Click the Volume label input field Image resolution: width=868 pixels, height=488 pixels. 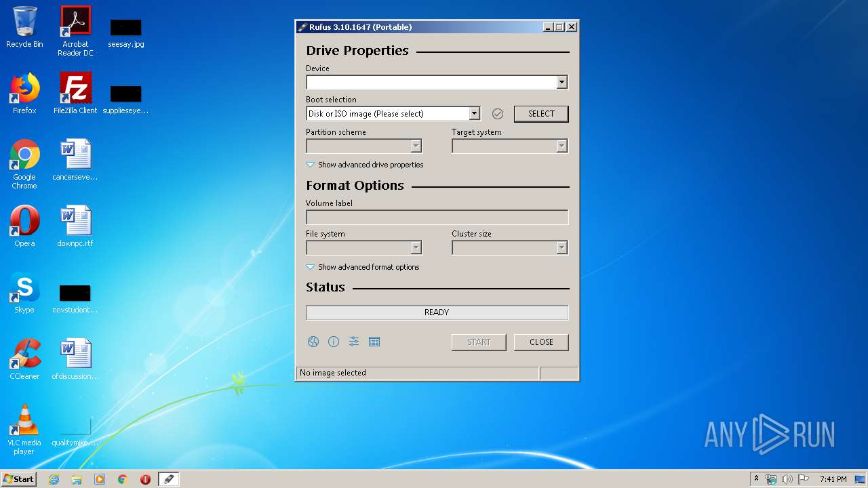(437, 217)
